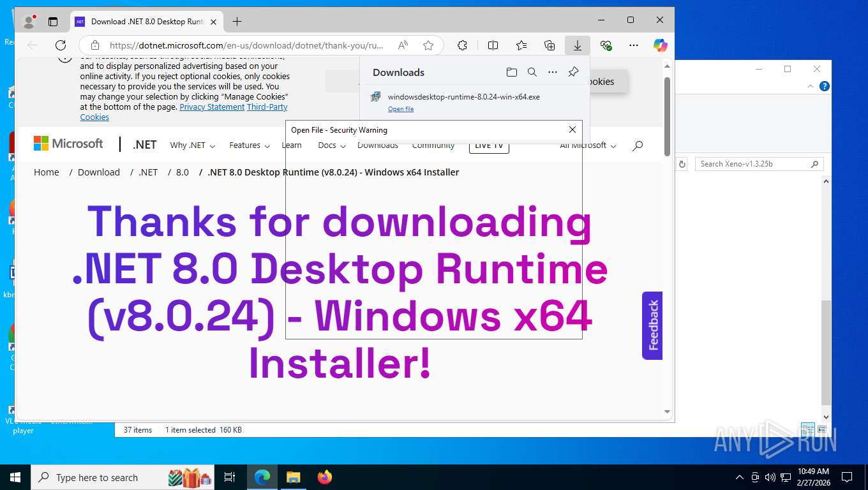Screen dimensions: 868x490
Task: Go to Home breadcrumb
Action: pyautogui.click(x=47, y=172)
